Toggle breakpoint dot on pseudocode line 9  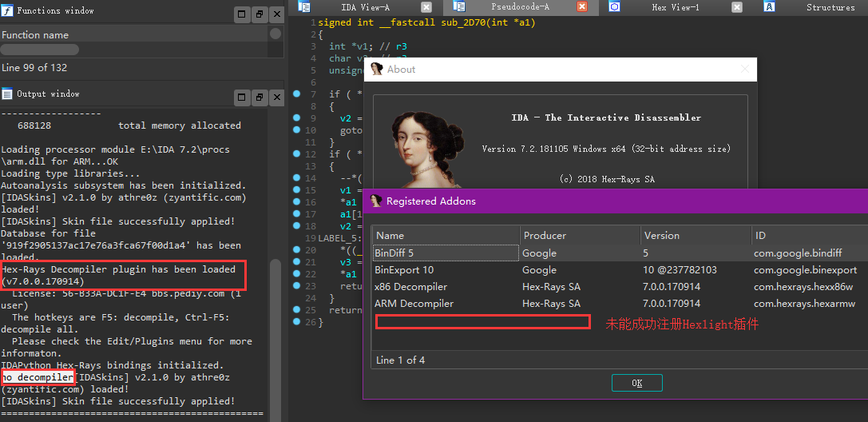pyautogui.click(x=296, y=117)
